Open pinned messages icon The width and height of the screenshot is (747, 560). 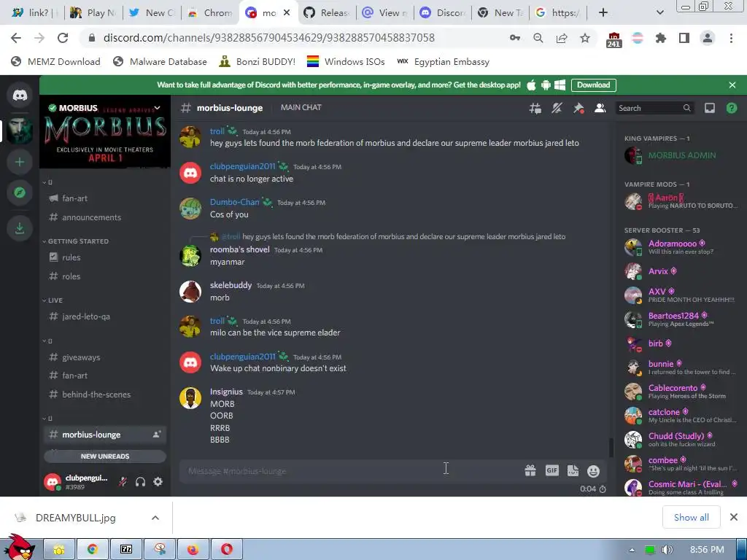578,108
